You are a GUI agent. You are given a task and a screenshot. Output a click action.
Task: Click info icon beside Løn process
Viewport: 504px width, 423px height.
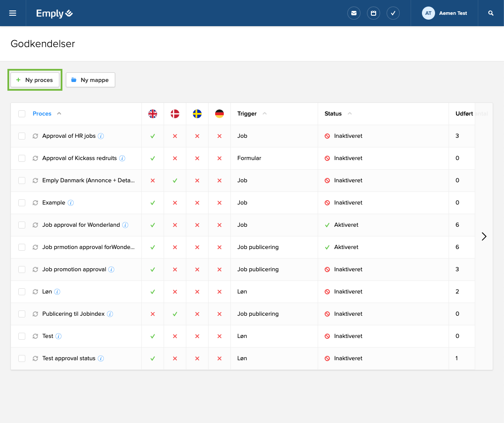pyautogui.click(x=57, y=292)
